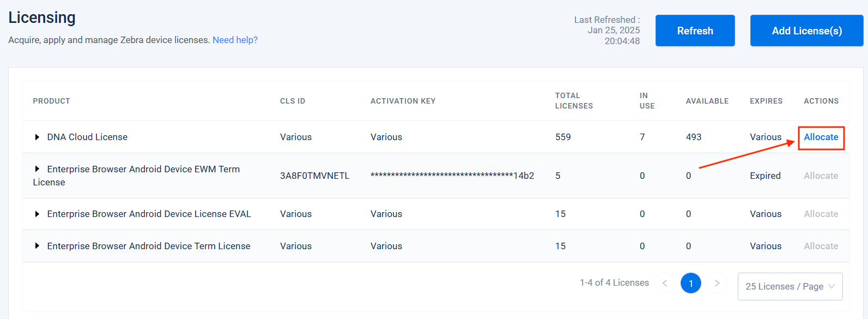Select page 1 in pagination
The image size is (868, 319).
[690, 283]
